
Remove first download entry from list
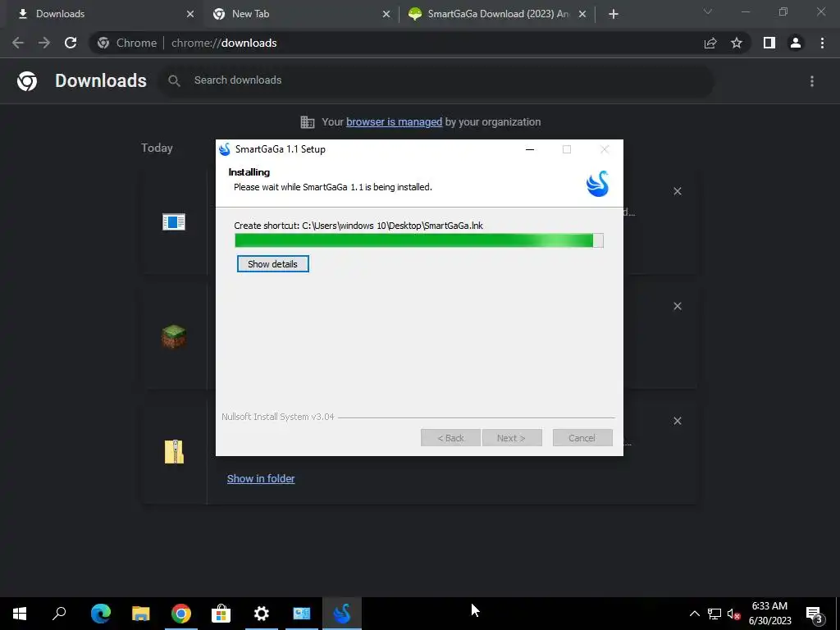point(678,191)
